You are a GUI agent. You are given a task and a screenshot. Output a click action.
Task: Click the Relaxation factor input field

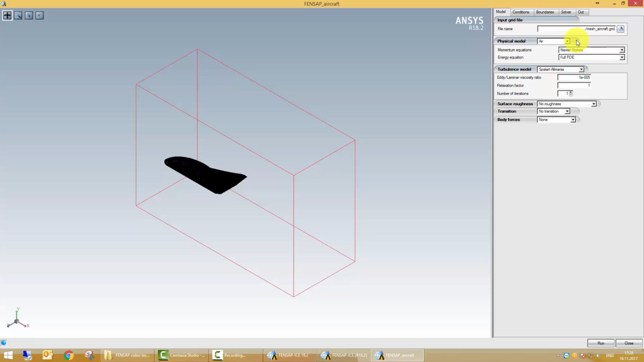click(574, 85)
